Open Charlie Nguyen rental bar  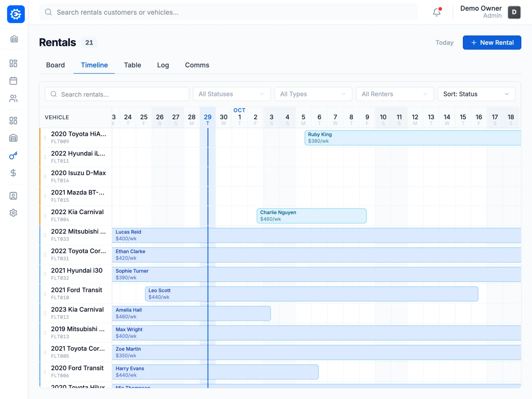pos(312,216)
